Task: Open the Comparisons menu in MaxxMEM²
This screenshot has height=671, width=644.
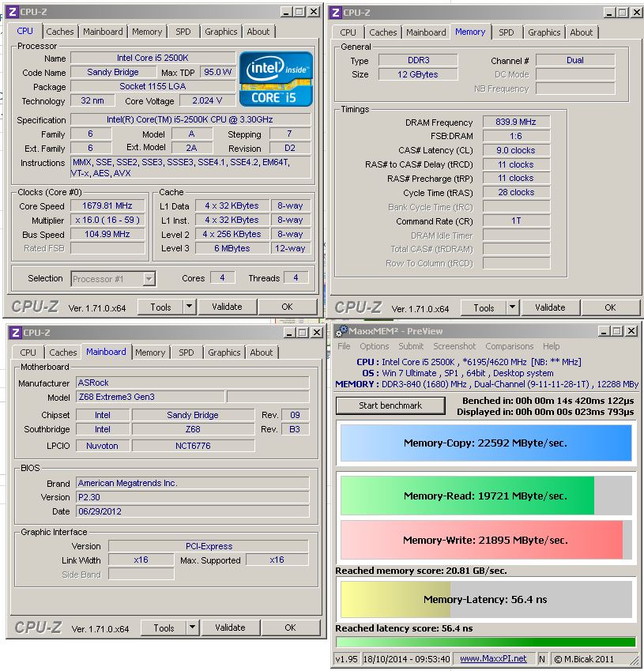Action: (509, 346)
